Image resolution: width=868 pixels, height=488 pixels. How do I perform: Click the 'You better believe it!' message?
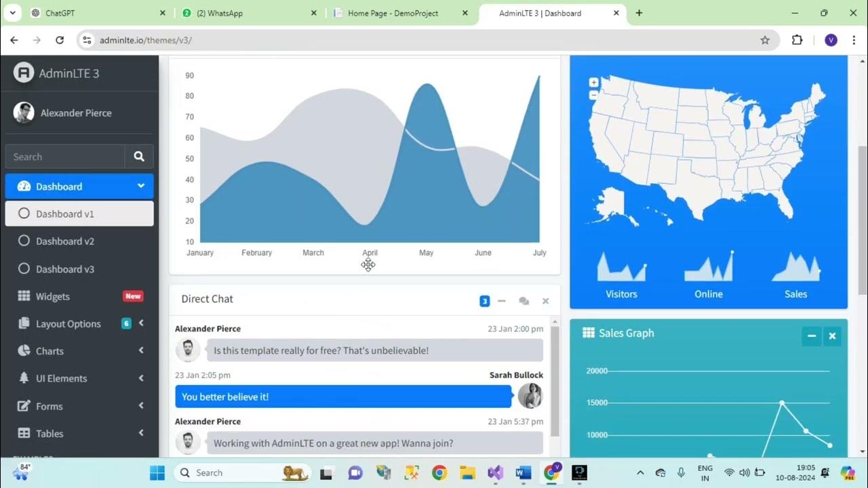tap(343, 396)
